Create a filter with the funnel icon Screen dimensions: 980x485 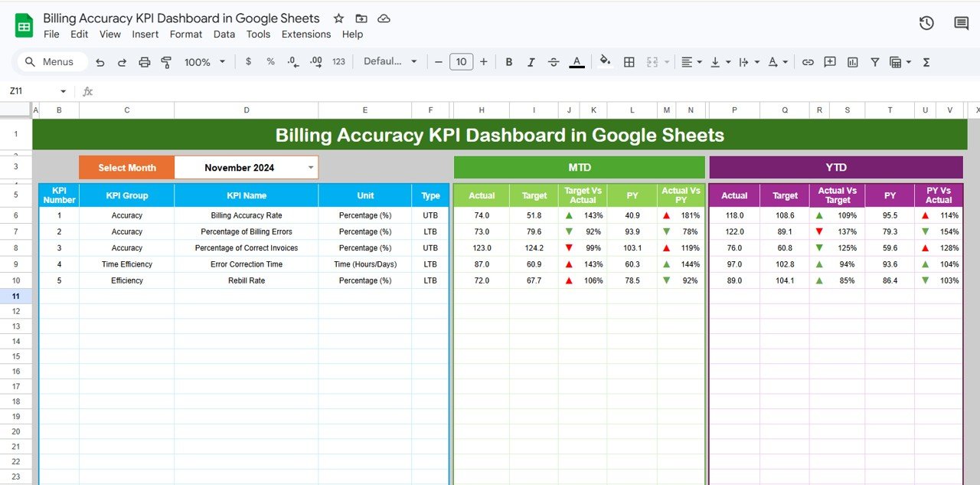click(x=874, y=61)
